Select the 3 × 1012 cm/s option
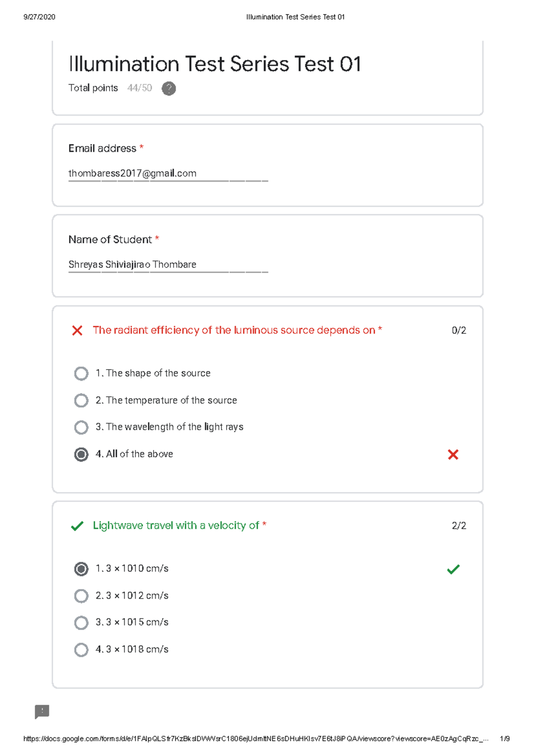Screen dimensions: 534x756 [x=81, y=596]
